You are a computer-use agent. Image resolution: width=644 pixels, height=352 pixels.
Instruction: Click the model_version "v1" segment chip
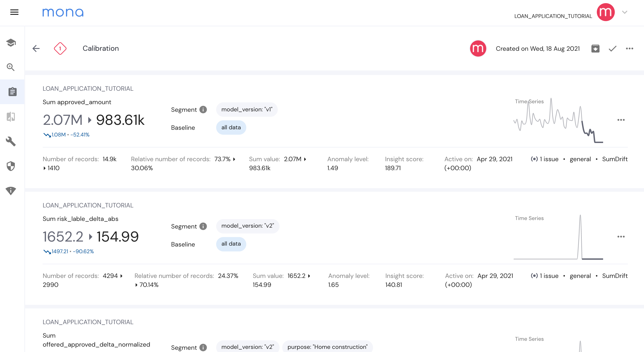(x=247, y=109)
